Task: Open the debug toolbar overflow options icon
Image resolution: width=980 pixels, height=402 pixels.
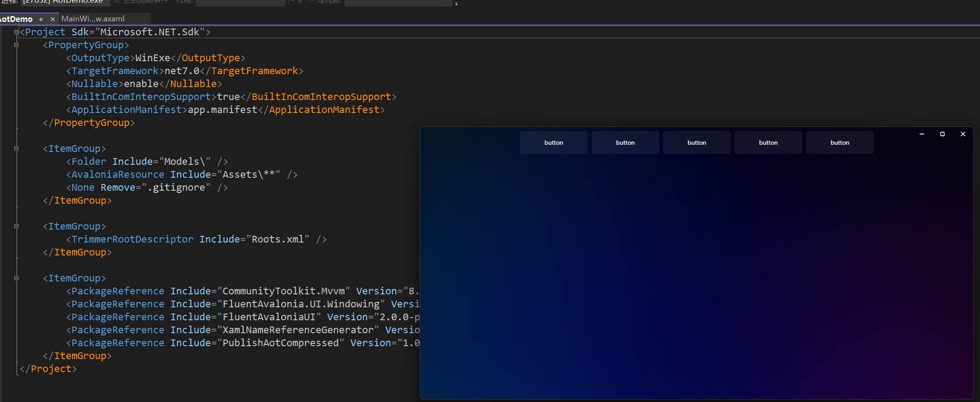Action: (x=456, y=4)
